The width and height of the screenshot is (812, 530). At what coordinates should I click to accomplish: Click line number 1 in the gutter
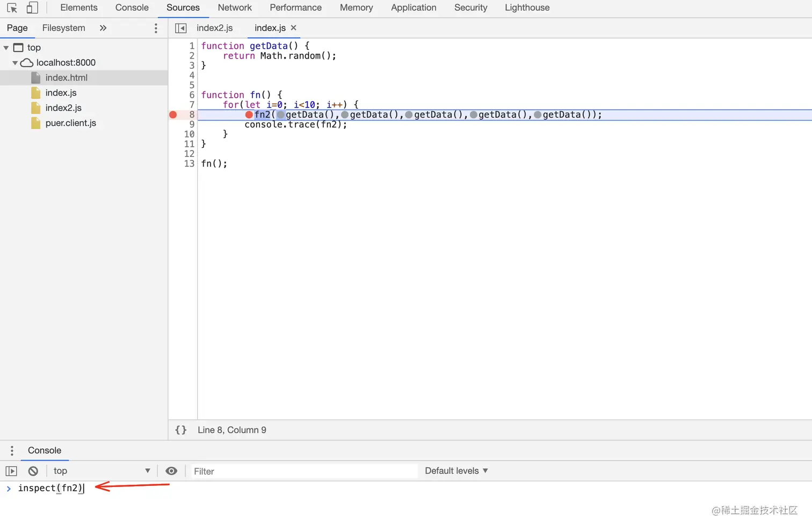click(x=192, y=46)
